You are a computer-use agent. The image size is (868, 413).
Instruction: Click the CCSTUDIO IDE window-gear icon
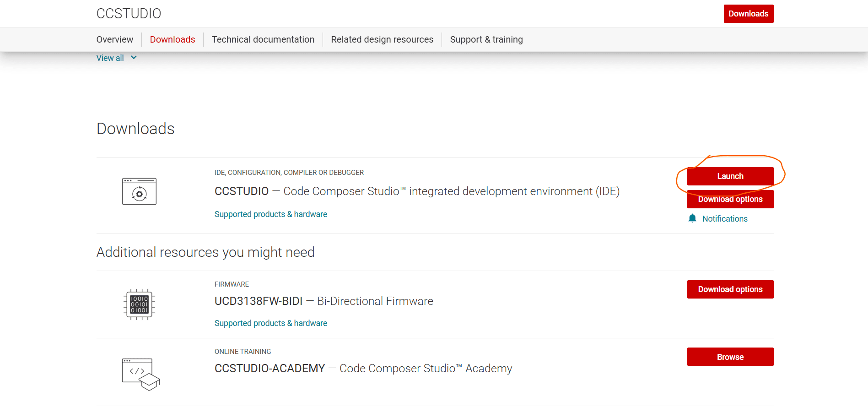point(139,191)
